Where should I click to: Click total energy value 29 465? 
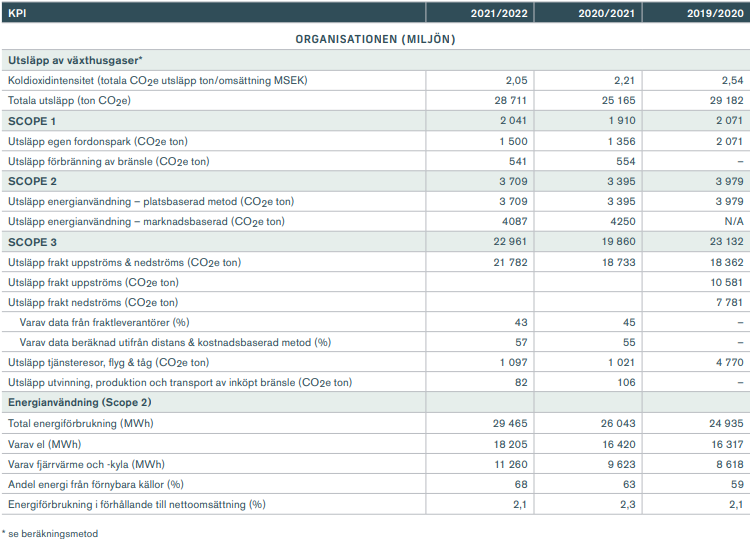[x=510, y=424]
